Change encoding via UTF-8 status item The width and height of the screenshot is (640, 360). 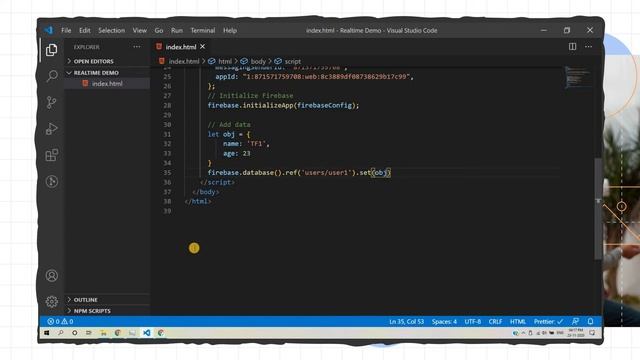[x=472, y=321]
